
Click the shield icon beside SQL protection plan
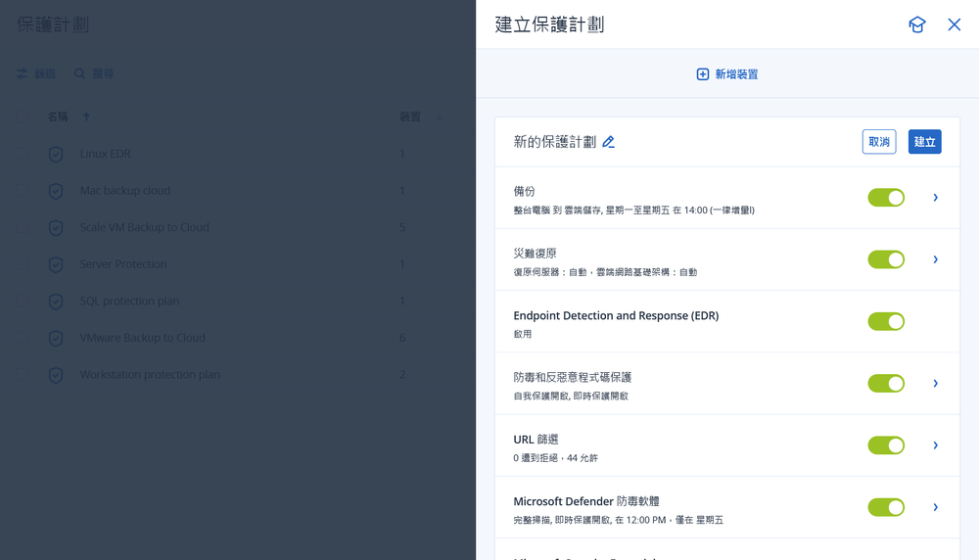pos(56,301)
